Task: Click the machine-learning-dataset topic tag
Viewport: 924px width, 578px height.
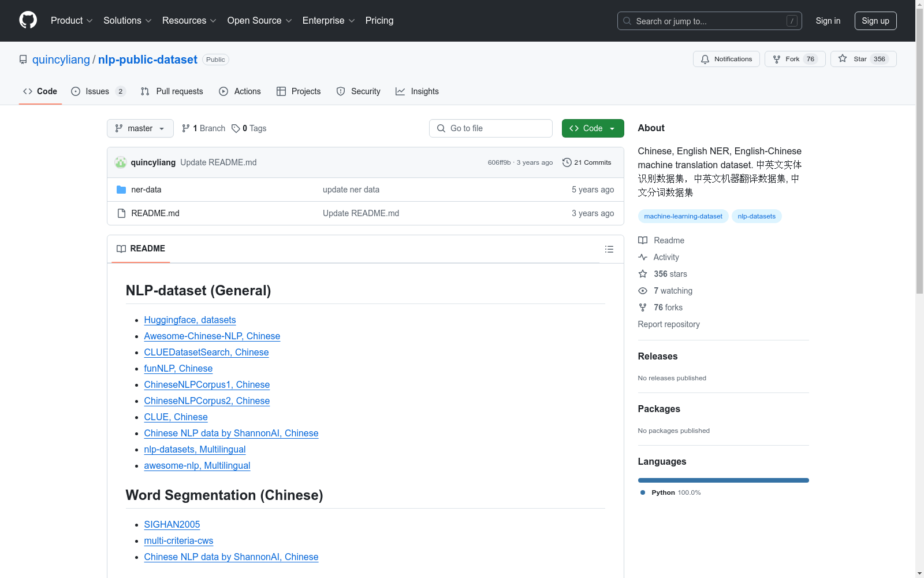Action: (x=683, y=216)
